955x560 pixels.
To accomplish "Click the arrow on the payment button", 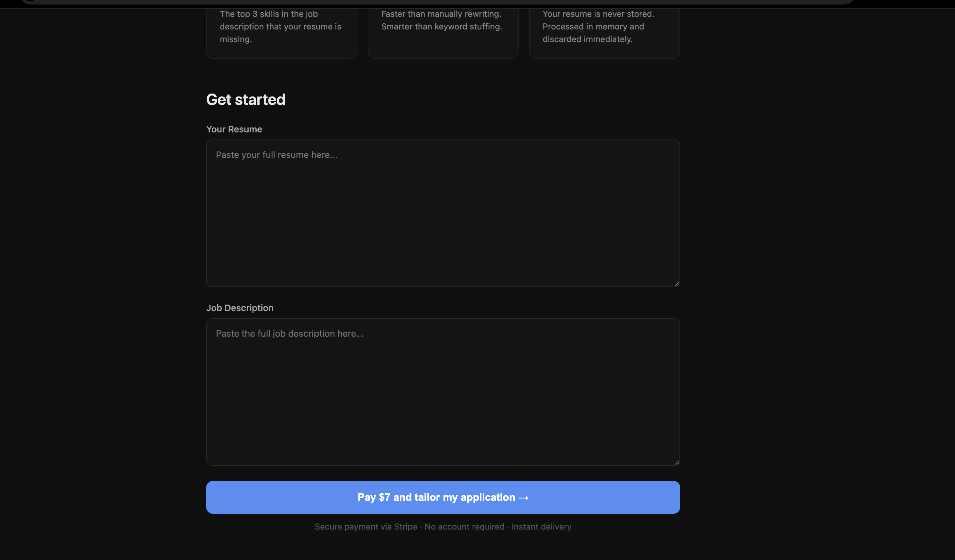I will point(524,497).
